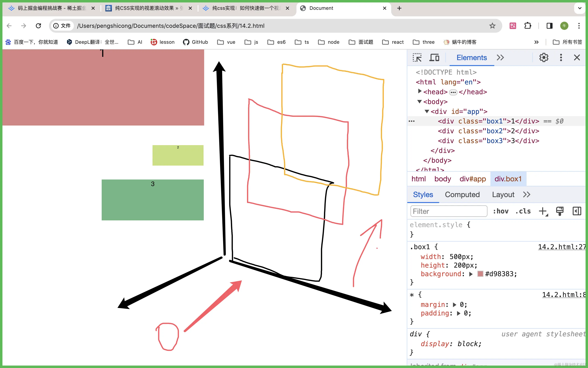Select the box3 div in DOM tree

[488, 141]
